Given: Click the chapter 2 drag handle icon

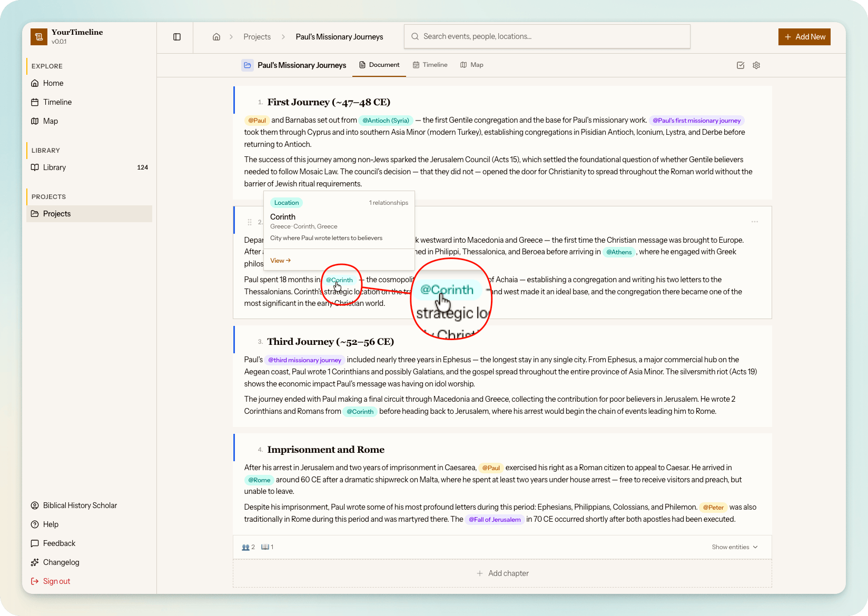Looking at the screenshot, I should 250,222.
